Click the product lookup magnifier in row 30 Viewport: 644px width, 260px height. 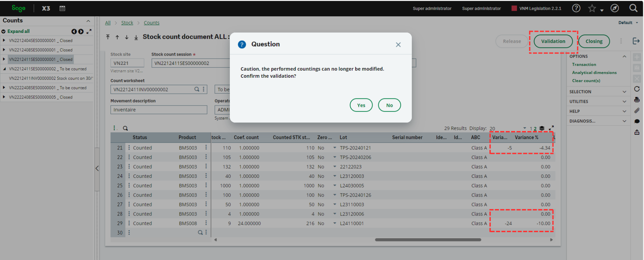(x=200, y=233)
